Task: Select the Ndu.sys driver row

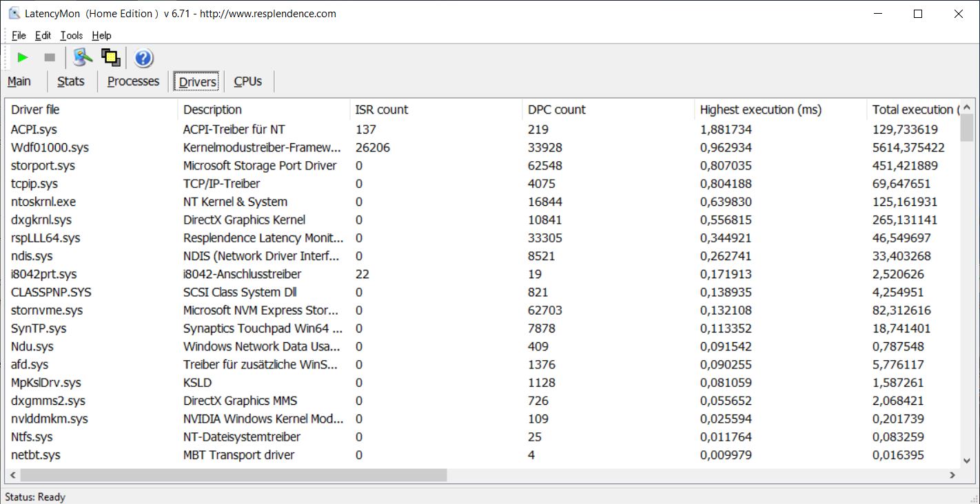Action: 482,346
